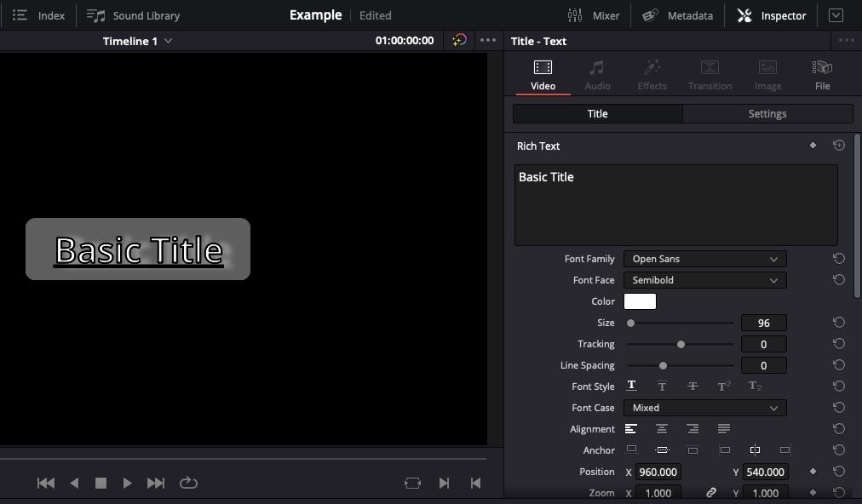Image resolution: width=862 pixels, height=504 pixels.
Task: Switch to the Settings tab
Action: click(x=767, y=113)
